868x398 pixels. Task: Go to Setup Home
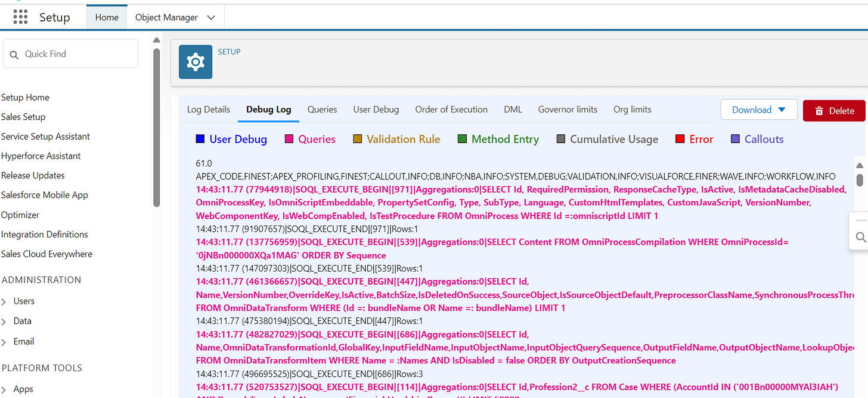pyautogui.click(x=25, y=98)
